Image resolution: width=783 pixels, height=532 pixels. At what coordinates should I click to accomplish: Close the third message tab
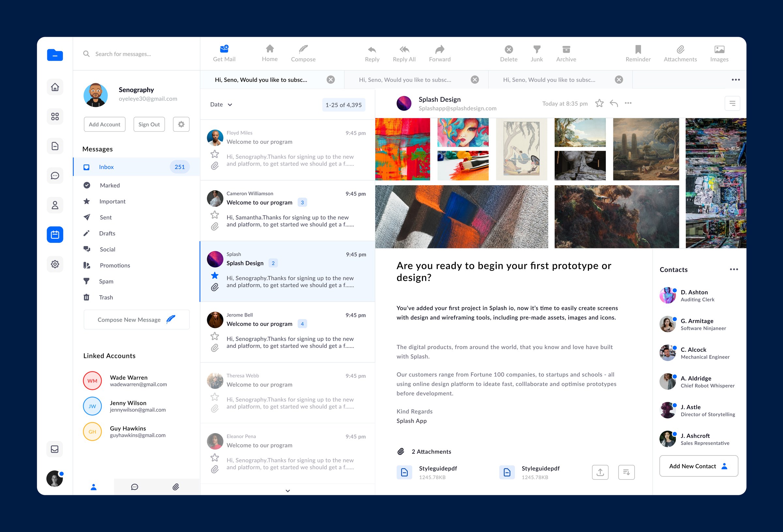619,80
